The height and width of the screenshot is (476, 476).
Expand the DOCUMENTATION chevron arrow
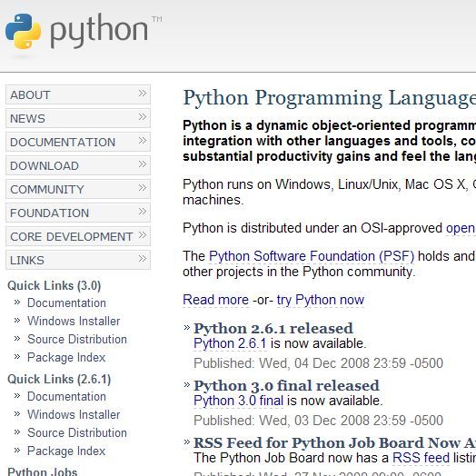tap(143, 141)
